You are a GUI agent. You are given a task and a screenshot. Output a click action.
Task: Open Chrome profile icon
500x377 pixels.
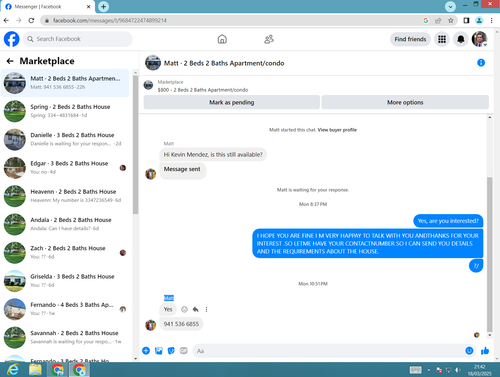pyautogui.click(x=479, y=21)
